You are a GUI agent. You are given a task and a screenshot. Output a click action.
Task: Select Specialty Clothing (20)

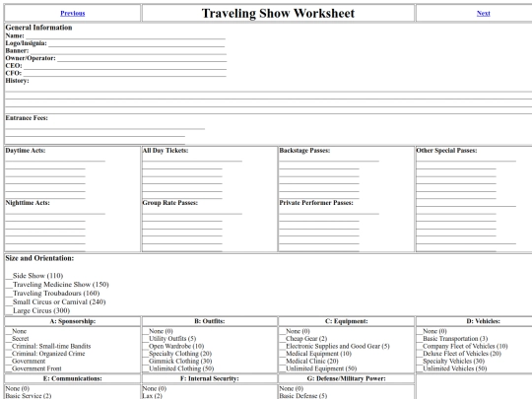177,354
